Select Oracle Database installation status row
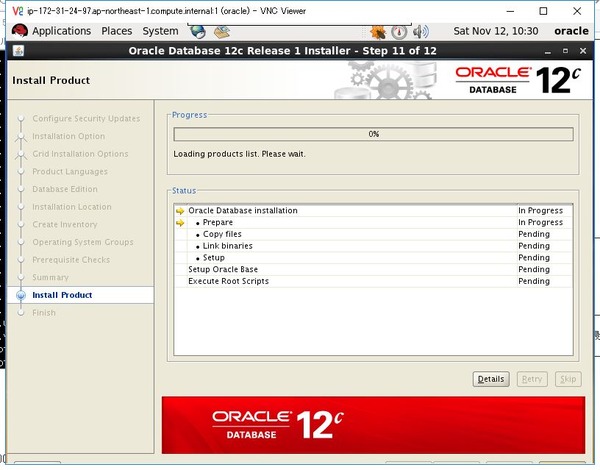This screenshot has width=600, height=470. [373, 211]
